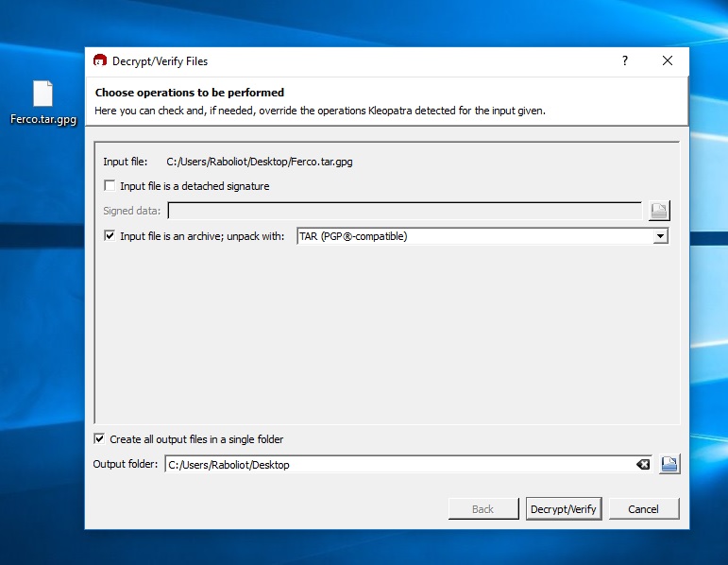Click the question mark help button
Viewport: 728px width, 565px height.
(x=624, y=61)
